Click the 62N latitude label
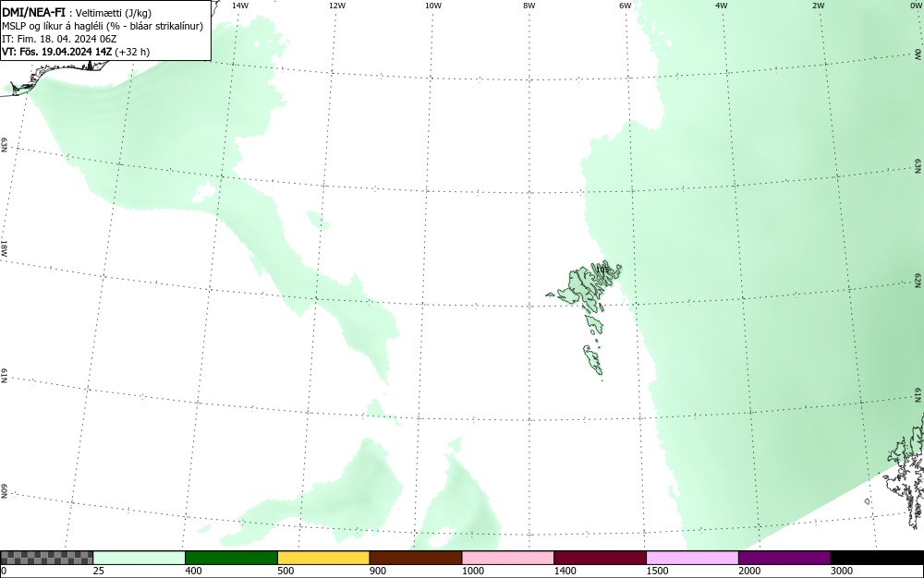Screen dimensions: 924x578 (918, 280)
